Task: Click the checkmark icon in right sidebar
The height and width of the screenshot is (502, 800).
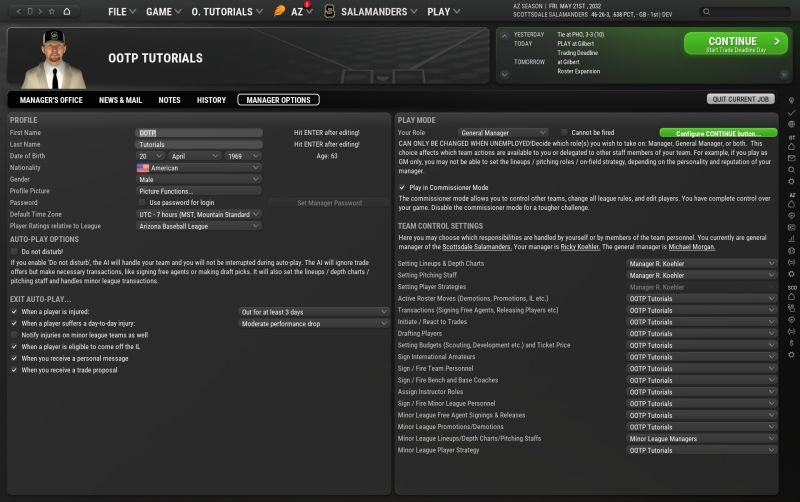Action: [x=791, y=113]
